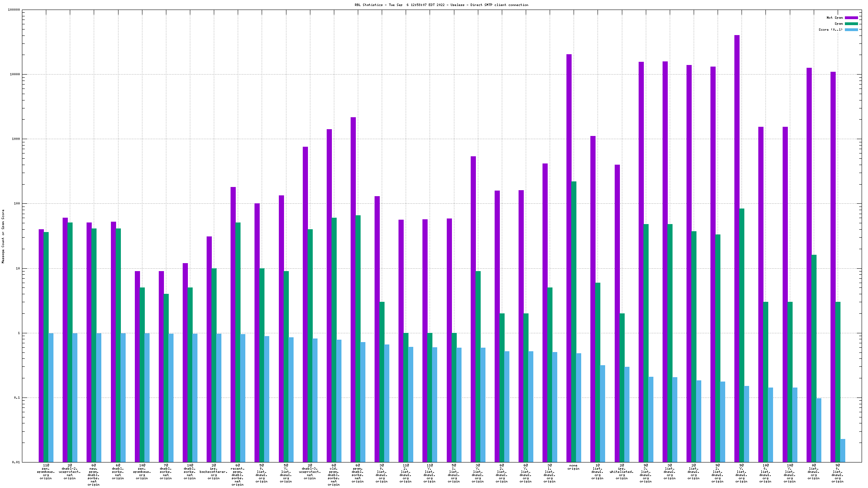868x488 pixels.
Task: Click the '2@ ips.whitelisted.org' axis label
Action: (x=621, y=472)
